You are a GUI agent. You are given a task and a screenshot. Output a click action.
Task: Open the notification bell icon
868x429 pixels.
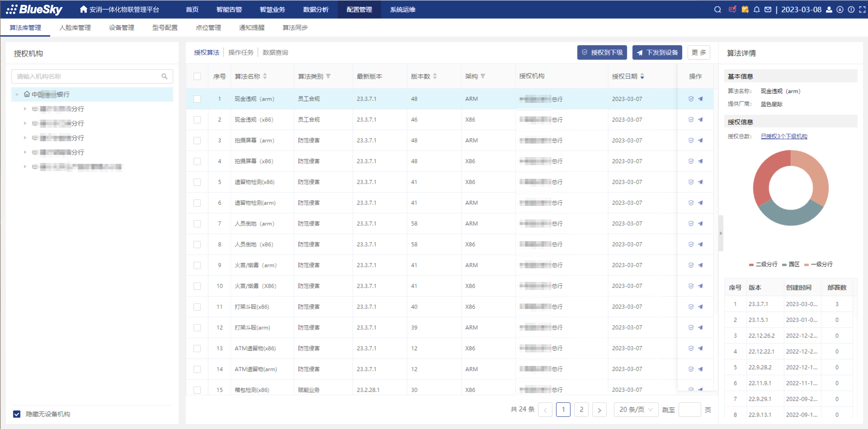click(x=757, y=9)
